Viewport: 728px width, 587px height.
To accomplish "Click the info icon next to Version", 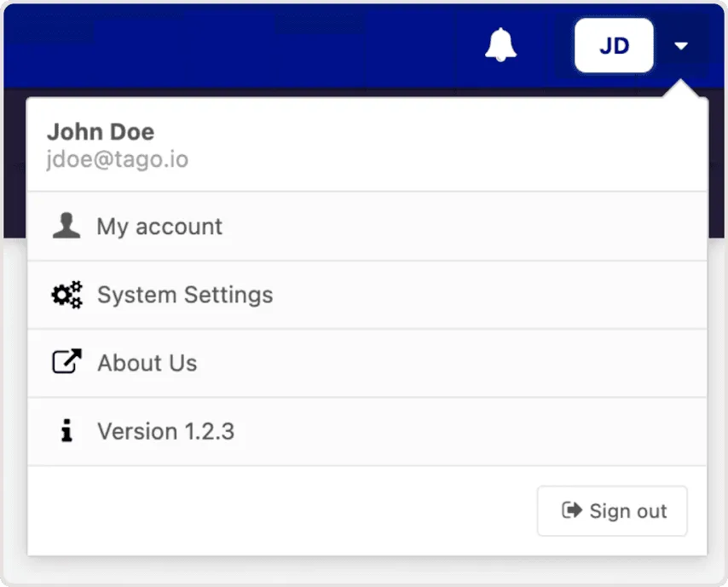I will pos(66,431).
